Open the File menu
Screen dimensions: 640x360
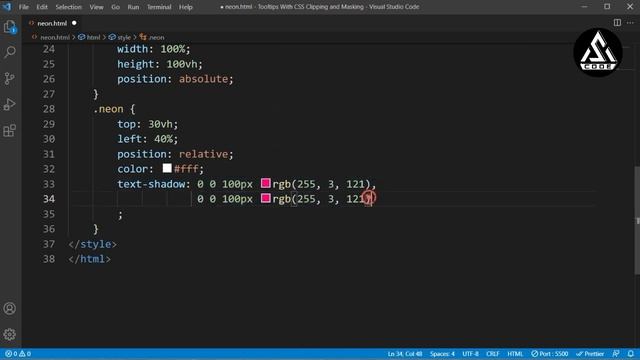click(24, 7)
